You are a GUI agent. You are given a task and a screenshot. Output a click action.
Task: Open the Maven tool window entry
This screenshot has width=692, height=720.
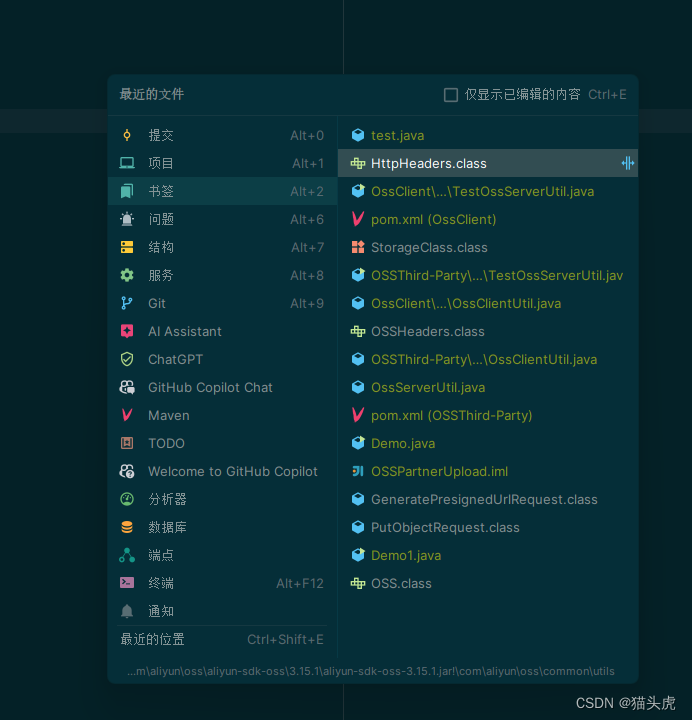pyautogui.click(x=222, y=416)
